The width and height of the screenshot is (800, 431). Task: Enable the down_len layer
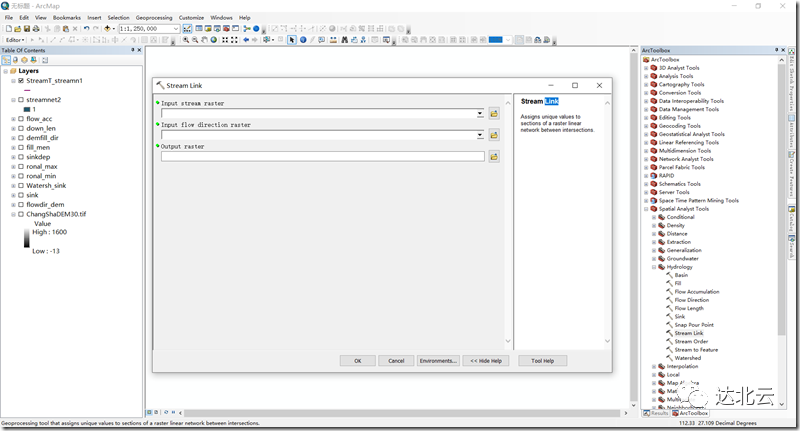point(21,129)
